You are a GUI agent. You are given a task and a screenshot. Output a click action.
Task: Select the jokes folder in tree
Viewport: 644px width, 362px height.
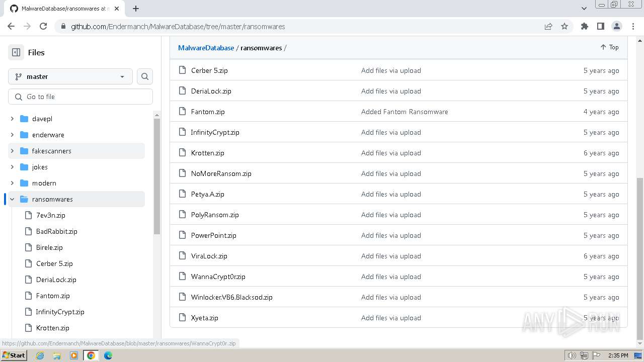point(40,167)
